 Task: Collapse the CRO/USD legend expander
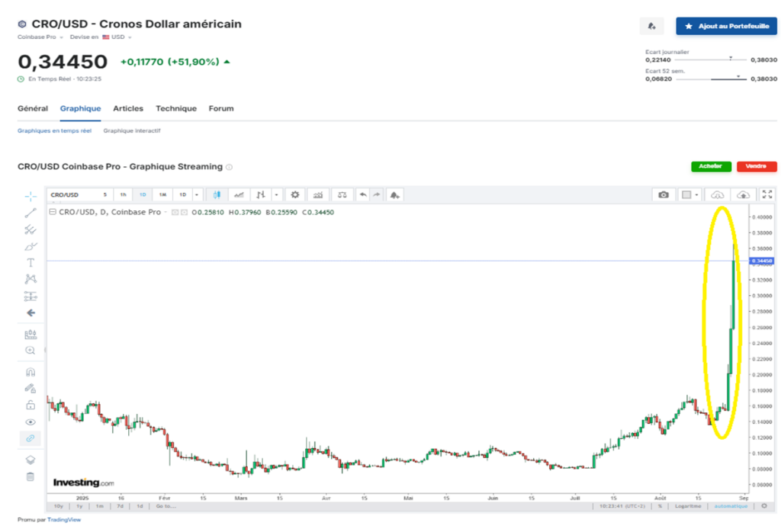pyautogui.click(x=53, y=212)
